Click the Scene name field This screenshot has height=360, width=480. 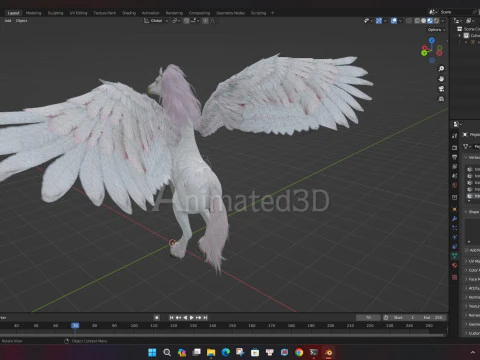pyautogui.click(x=455, y=12)
